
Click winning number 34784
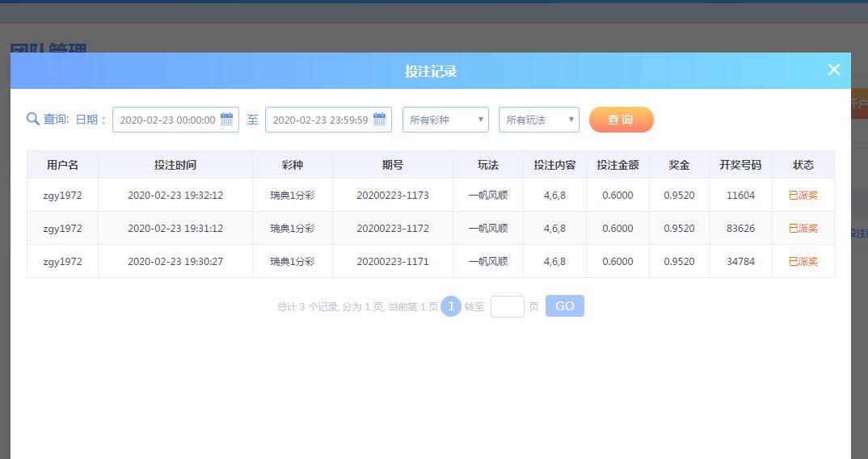[x=740, y=261]
